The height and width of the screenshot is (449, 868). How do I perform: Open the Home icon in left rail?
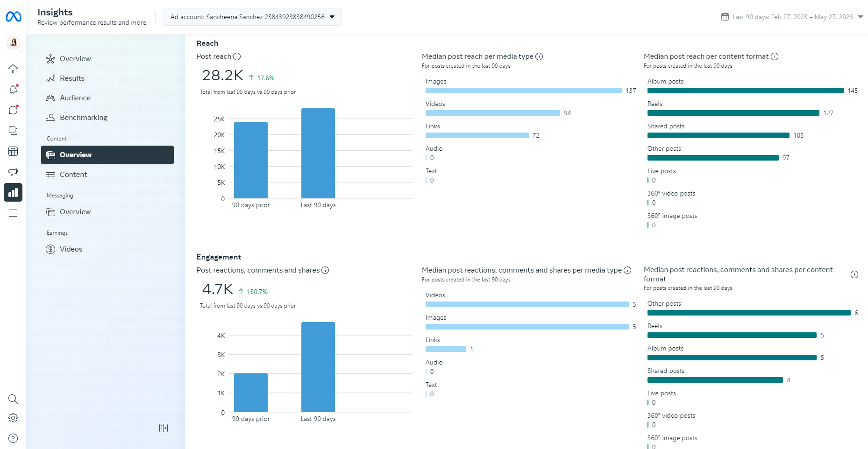[13, 69]
